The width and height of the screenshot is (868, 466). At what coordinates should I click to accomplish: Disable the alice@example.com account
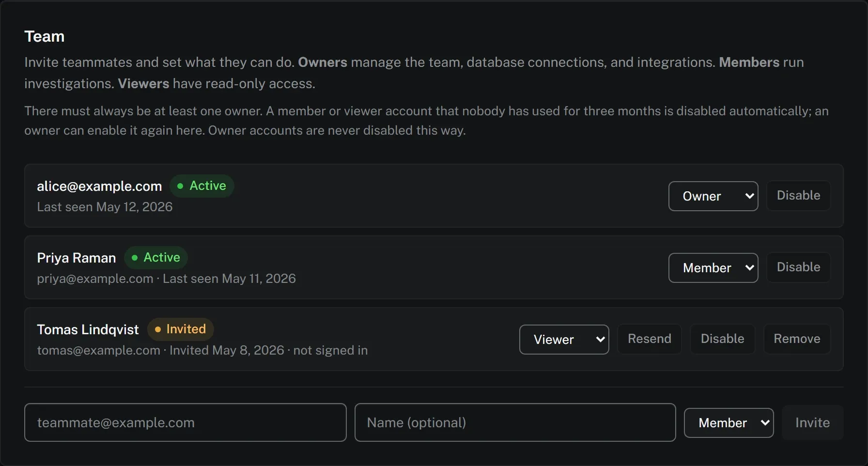(798, 196)
